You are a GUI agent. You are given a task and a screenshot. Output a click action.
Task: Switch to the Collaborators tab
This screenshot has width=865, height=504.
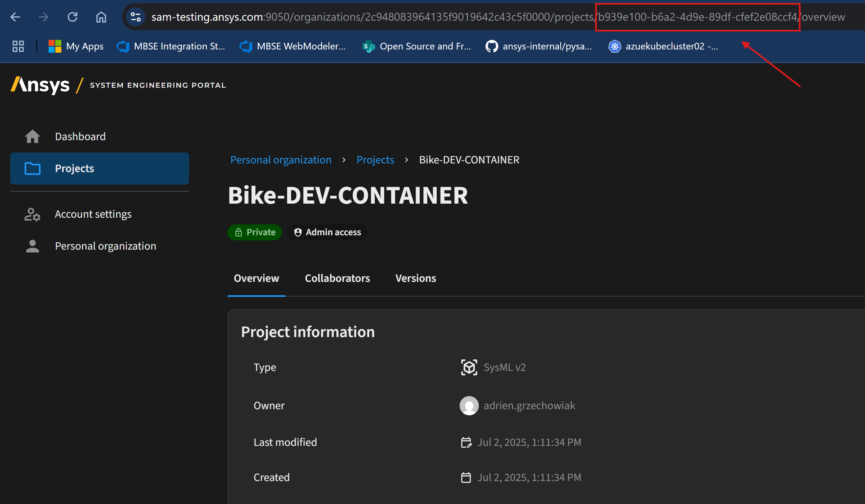pos(337,278)
